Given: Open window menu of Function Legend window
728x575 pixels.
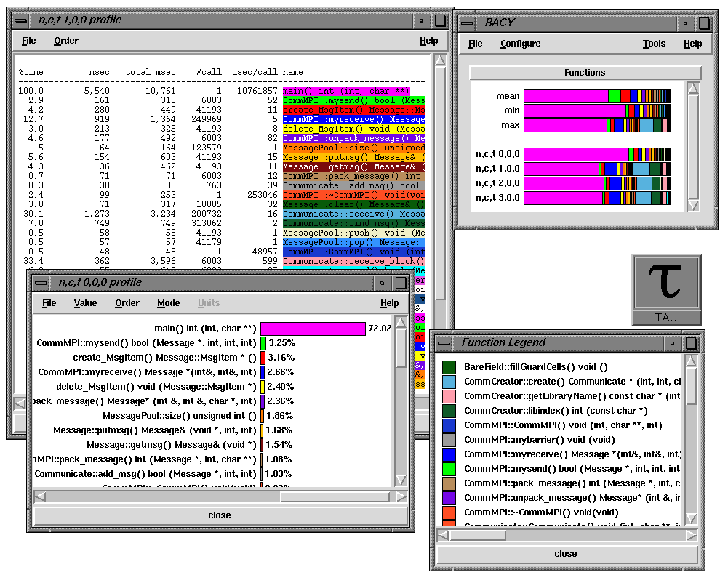Looking at the screenshot, I should tap(444, 343).
